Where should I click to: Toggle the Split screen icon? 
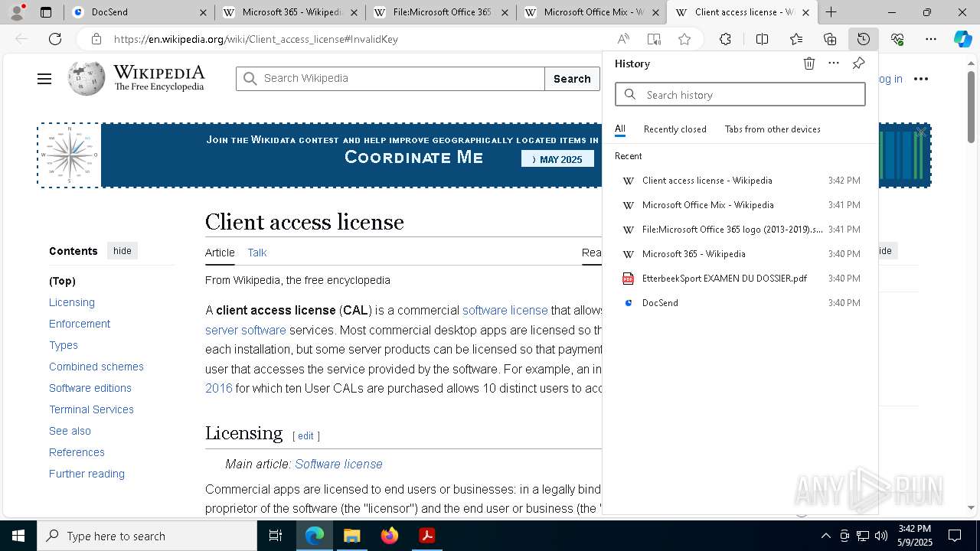point(762,39)
